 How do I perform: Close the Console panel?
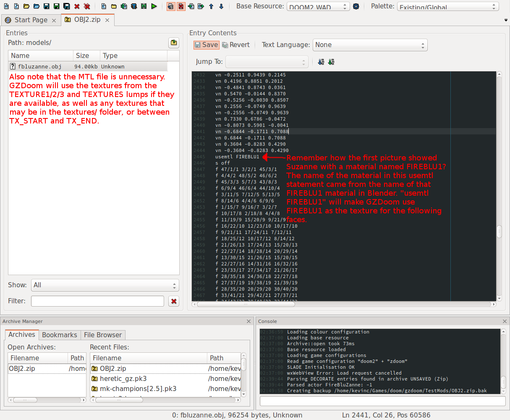pyautogui.click(x=505, y=321)
